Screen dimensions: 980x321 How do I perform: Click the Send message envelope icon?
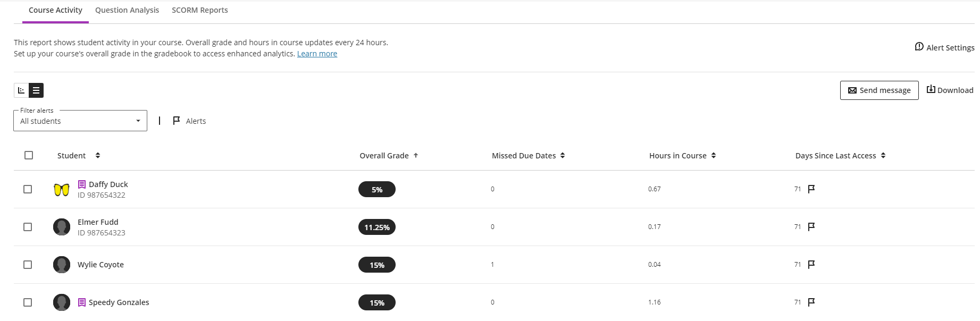852,90
